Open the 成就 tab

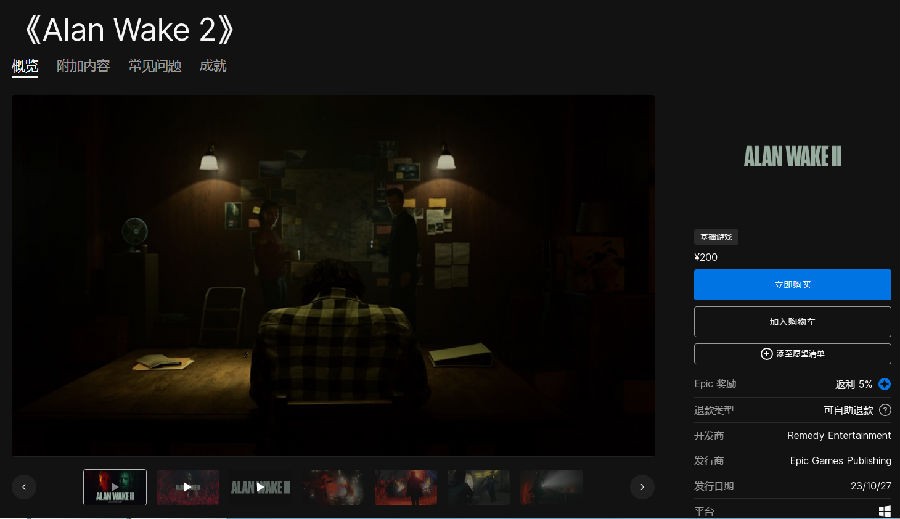pyautogui.click(x=213, y=66)
